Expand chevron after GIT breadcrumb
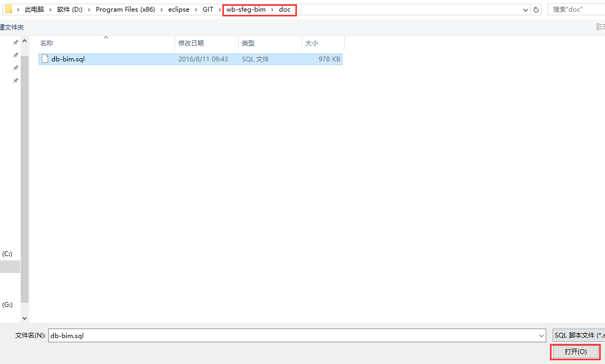The width and height of the screenshot is (605, 364). coord(220,10)
